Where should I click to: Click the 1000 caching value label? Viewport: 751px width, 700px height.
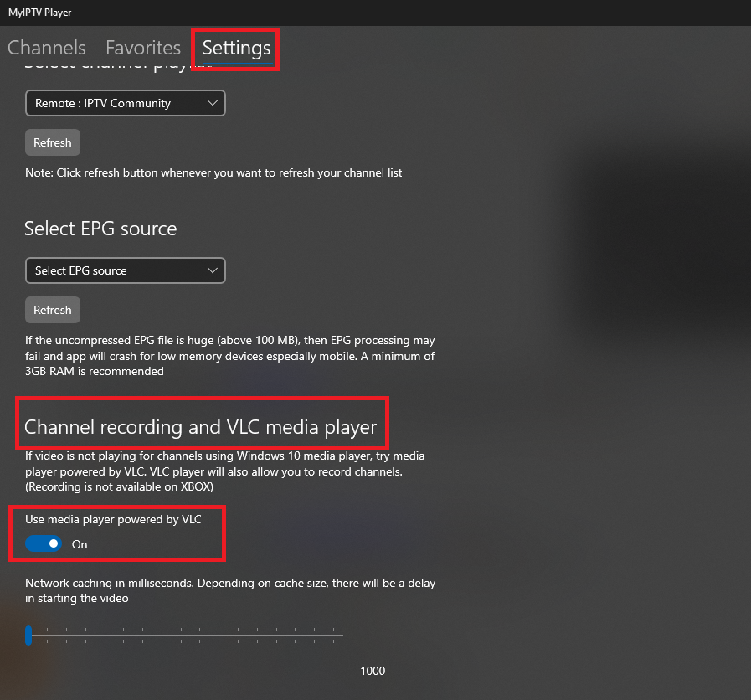coord(373,671)
